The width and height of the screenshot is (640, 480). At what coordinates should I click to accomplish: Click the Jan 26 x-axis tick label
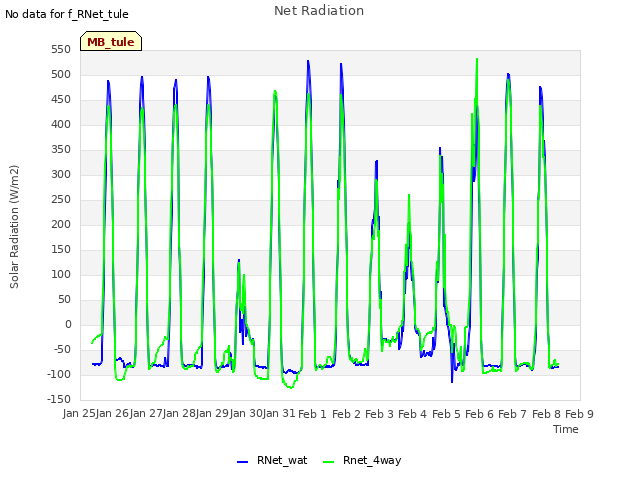[113, 413]
